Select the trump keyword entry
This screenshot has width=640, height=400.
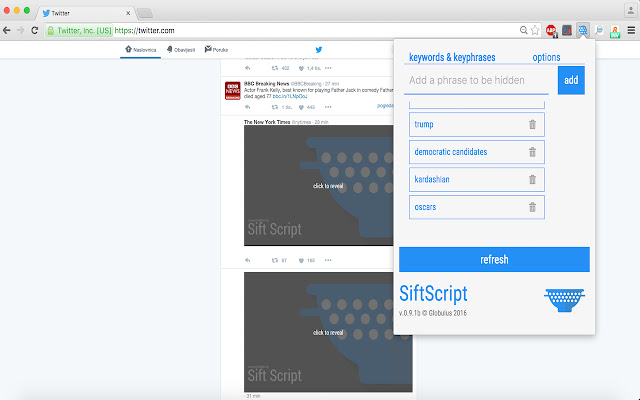point(477,124)
